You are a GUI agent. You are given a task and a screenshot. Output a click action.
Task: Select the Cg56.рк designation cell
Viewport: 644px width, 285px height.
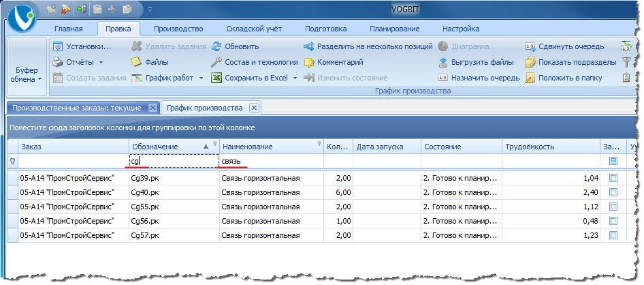174,222
